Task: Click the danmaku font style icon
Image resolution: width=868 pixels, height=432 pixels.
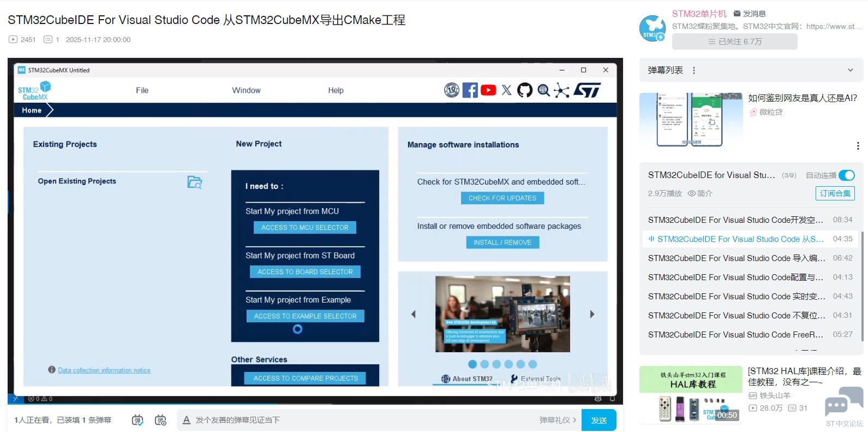Action: pyautogui.click(x=187, y=420)
